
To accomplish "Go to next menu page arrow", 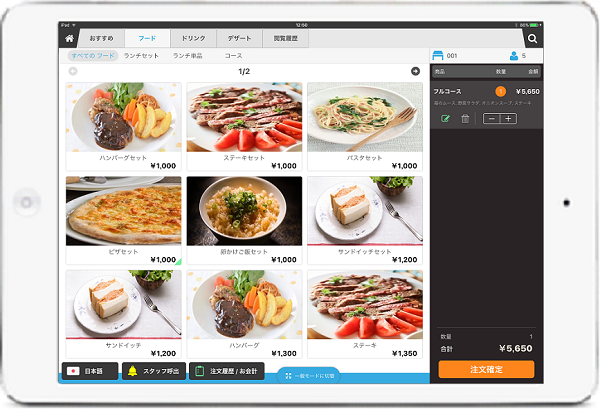I will (x=415, y=71).
